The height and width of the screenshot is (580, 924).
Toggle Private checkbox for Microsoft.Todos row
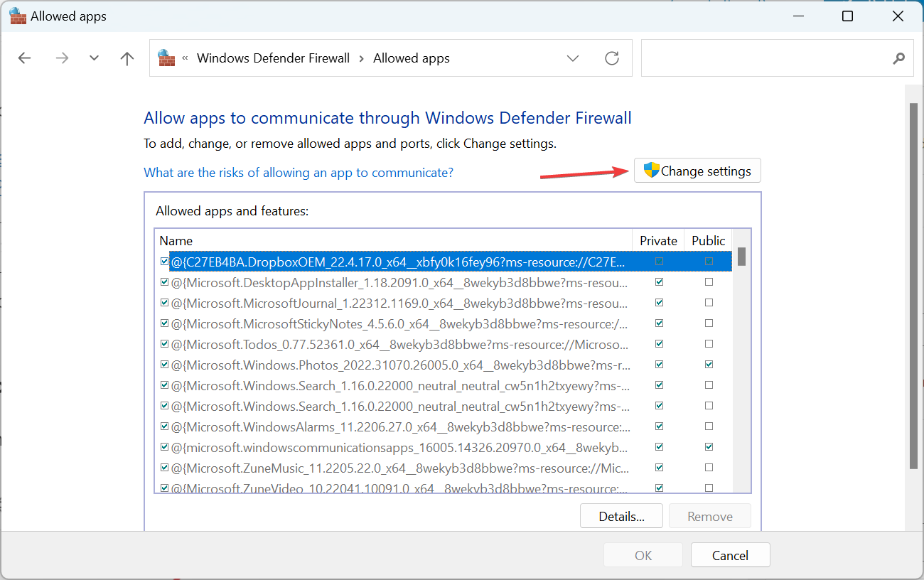659,344
